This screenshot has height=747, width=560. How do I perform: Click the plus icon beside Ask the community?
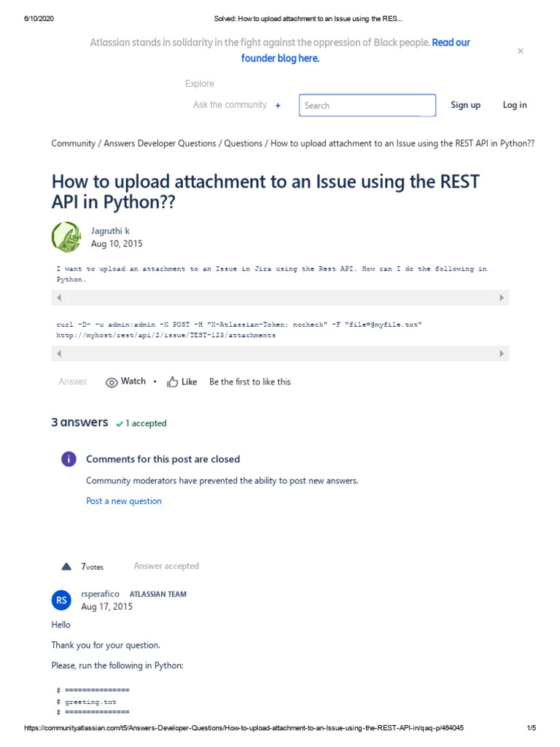click(x=278, y=106)
